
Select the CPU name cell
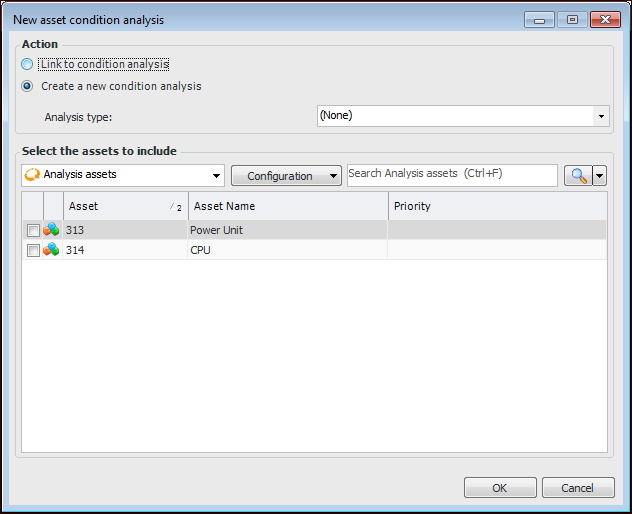pos(287,250)
